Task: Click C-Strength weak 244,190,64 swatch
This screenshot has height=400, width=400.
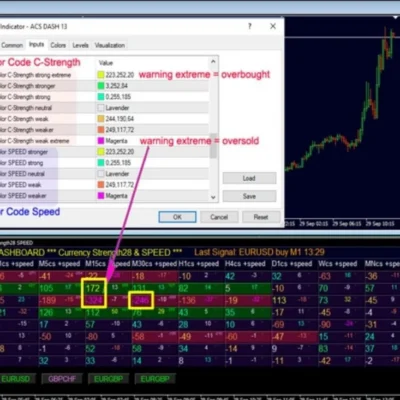Action: [101, 119]
